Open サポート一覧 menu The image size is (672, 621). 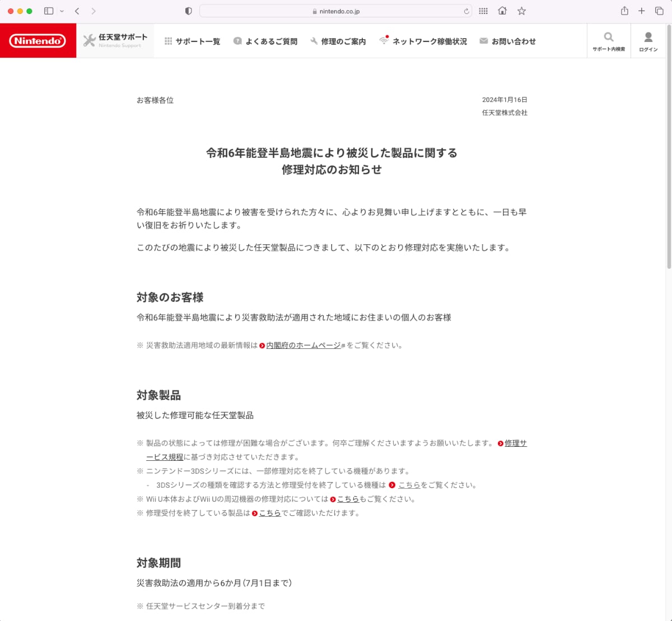pyautogui.click(x=192, y=41)
